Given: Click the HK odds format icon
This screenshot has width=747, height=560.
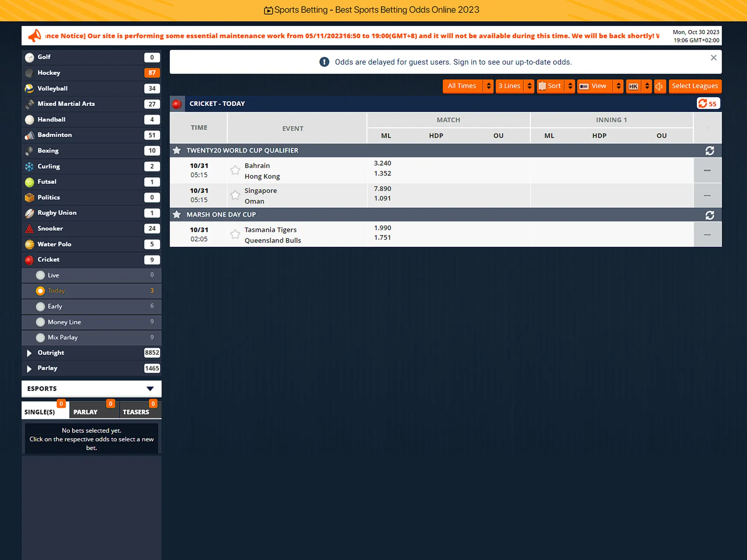Looking at the screenshot, I should 634,86.
